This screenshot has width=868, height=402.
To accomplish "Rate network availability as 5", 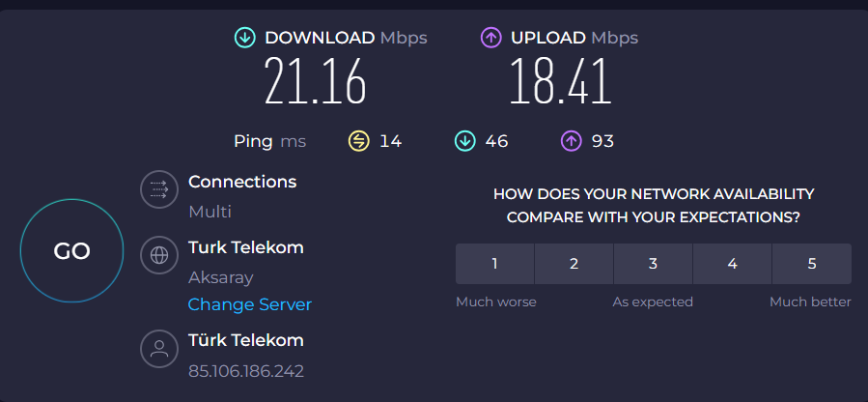I will (812, 264).
